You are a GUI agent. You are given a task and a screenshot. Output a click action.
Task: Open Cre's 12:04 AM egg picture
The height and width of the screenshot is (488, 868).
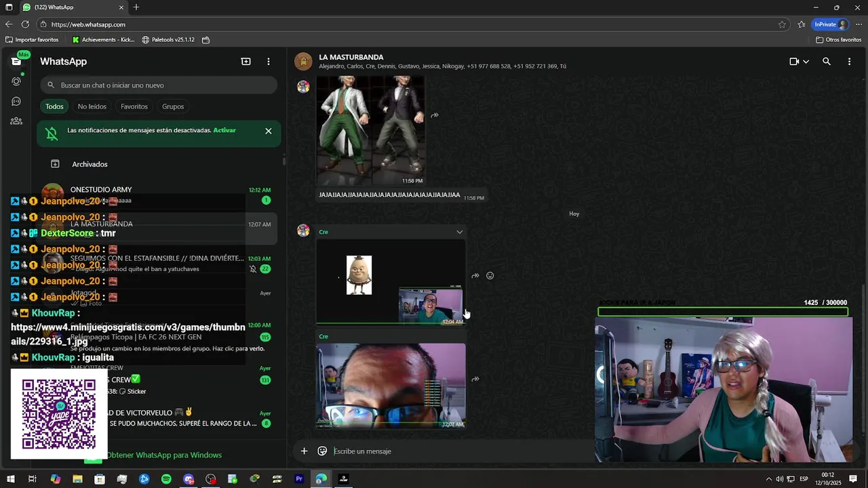tap(391, 282)
